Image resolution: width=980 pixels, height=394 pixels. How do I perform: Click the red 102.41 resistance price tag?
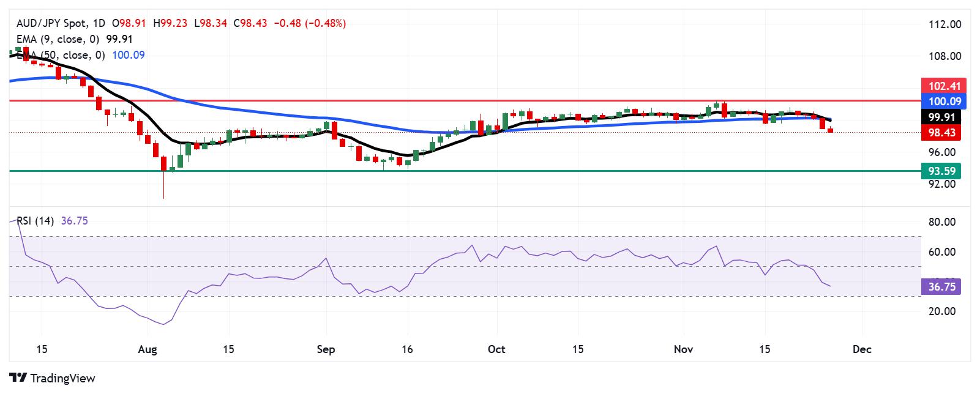tap(941, 85)
